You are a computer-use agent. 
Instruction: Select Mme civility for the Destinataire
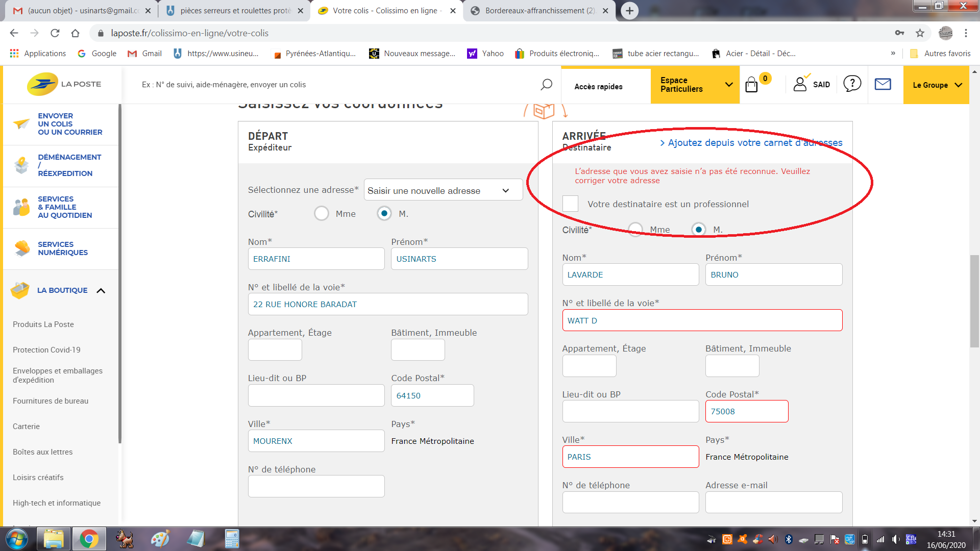pyautogui.click(x=635, y=229)
